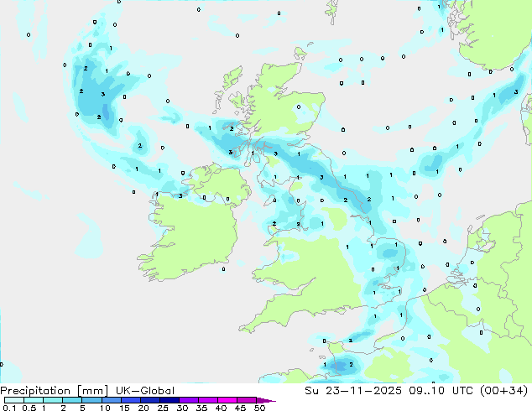The height and width of the screenshot is (411, 532).
Task: Click the 'Precipitation [mm]' title text
Action: [x=55, y=391]
